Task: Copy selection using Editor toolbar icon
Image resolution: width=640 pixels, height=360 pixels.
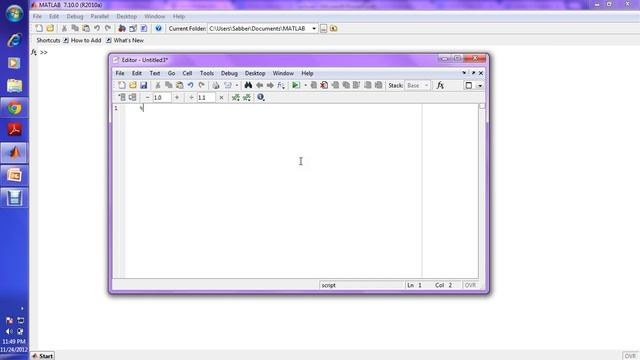Action: coord(169,85)
